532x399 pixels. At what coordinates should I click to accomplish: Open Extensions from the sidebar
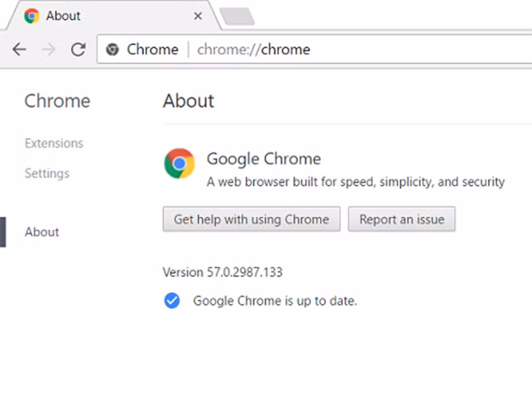pyautogui.click(x=54, y=143)
